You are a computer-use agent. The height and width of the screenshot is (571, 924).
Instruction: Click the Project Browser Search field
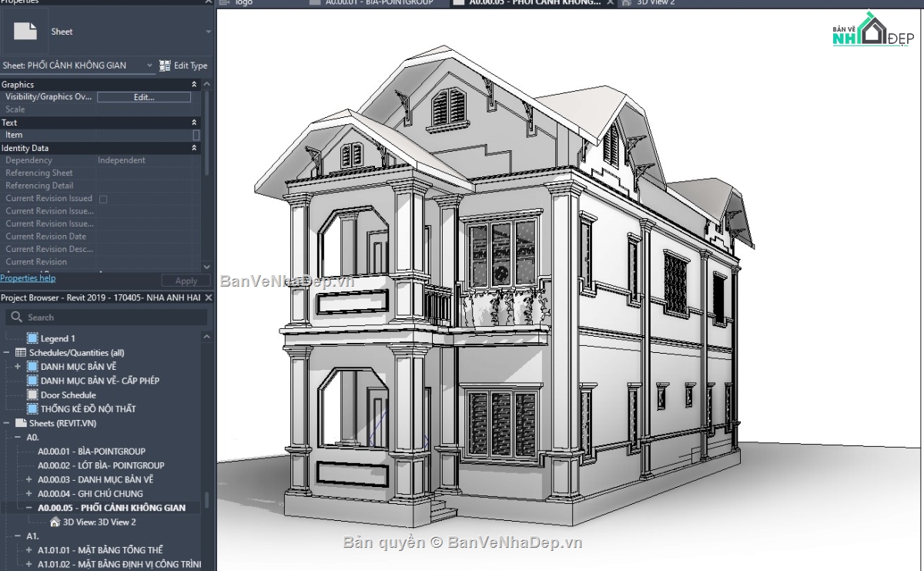pyautogui.click(x=106, y=317)
